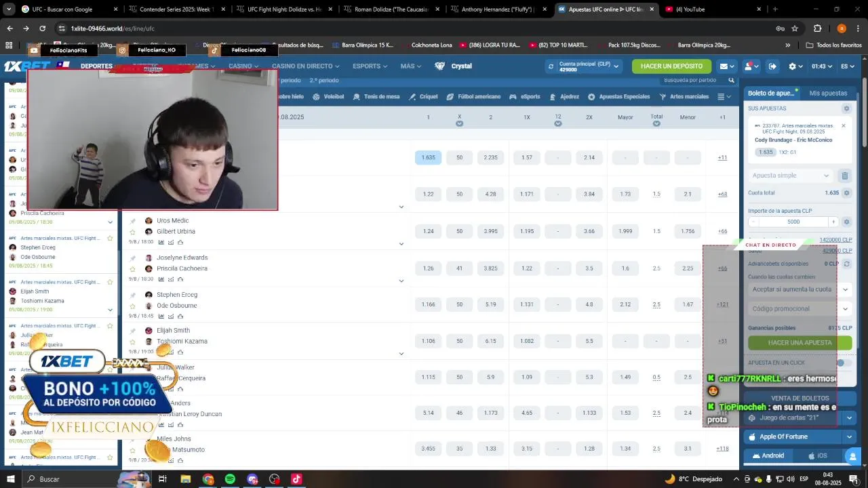Screen dimensions: 868x488
Task: Open the MÁS navigation menu
Action: click(x=411, y=66)
